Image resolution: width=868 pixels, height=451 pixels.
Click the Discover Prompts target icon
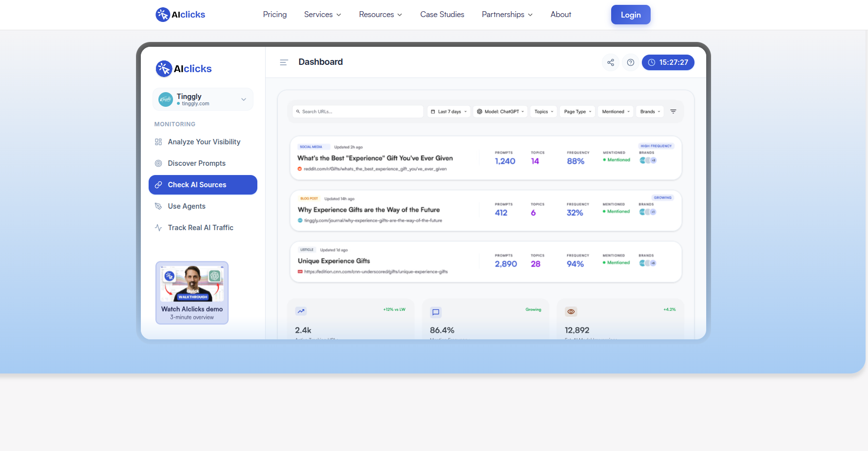tap(158, 163)
